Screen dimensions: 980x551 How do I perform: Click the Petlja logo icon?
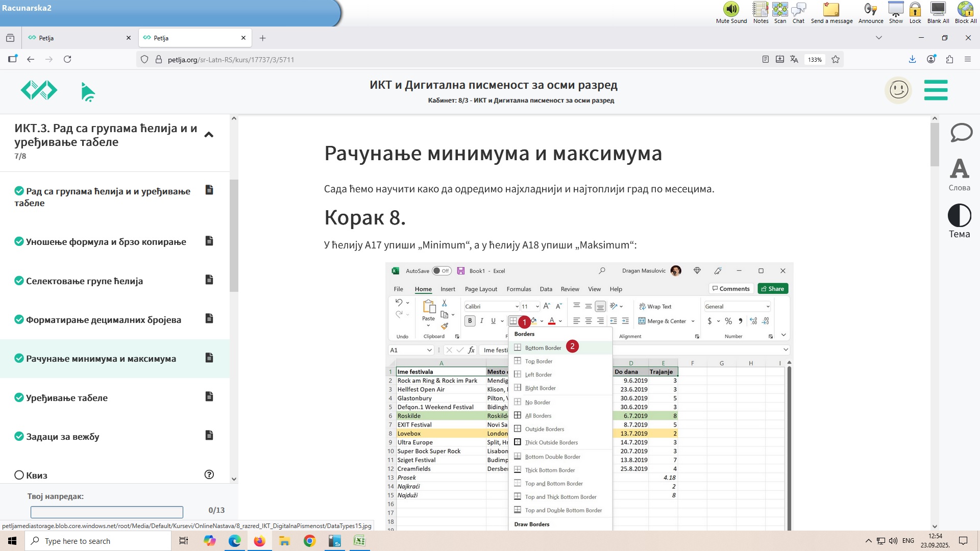tap(39, 90)
